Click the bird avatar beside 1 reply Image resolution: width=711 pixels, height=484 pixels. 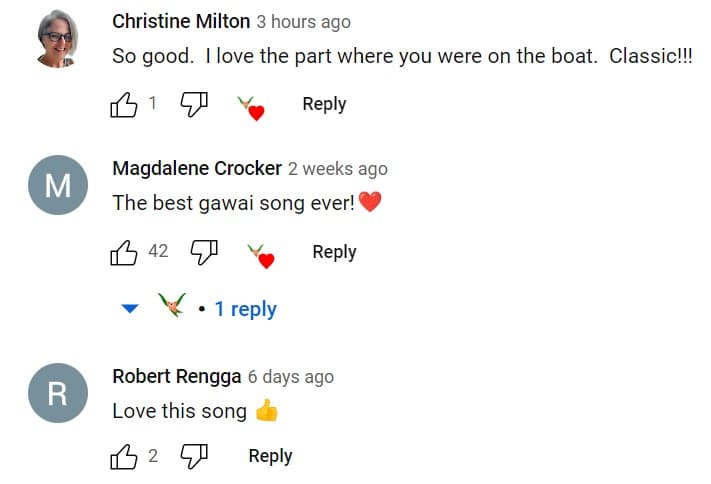(x=172, y=304)
